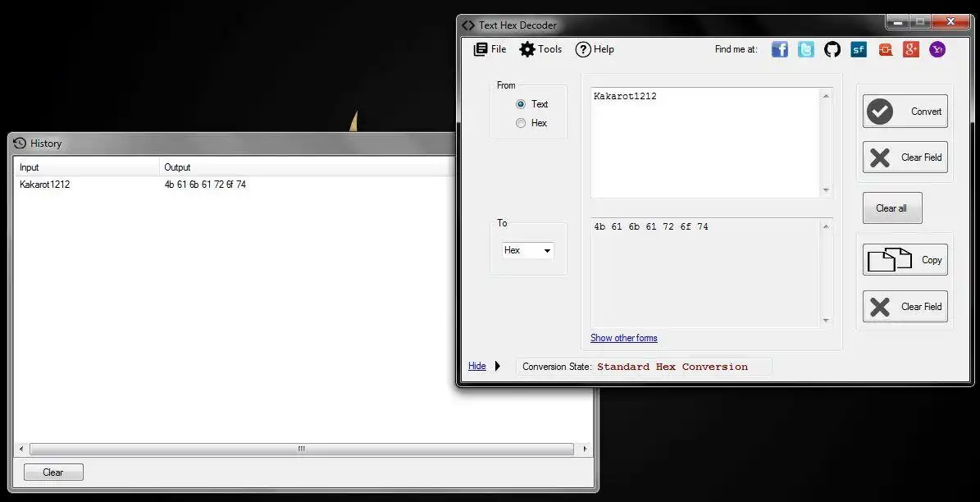
Task: Open the To format dropdown showing Hex
Action: tap(528, 250)
